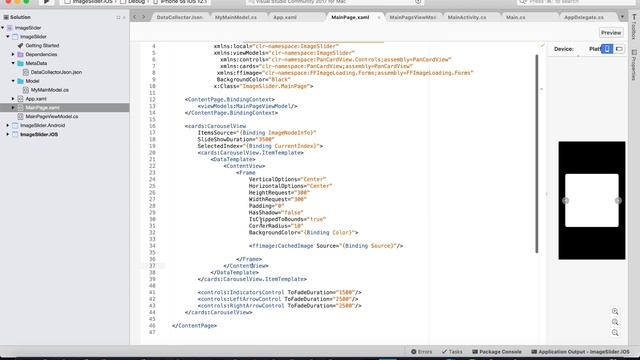Switch to the Main.cs tab
This screenshot has height=360, width=640.
[516, 17]
